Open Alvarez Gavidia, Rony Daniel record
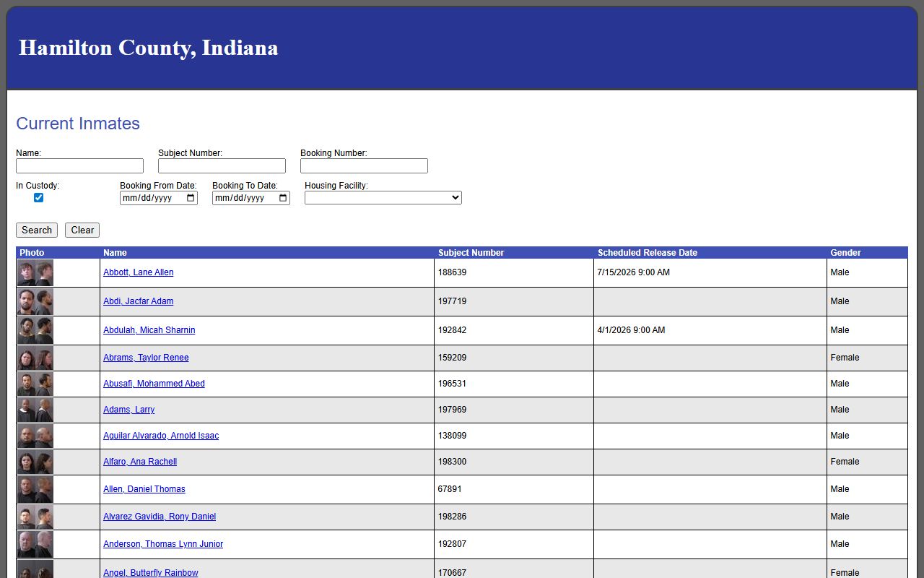Image resolution: width=924 pixels, height=578 pixels. (160, 517)
